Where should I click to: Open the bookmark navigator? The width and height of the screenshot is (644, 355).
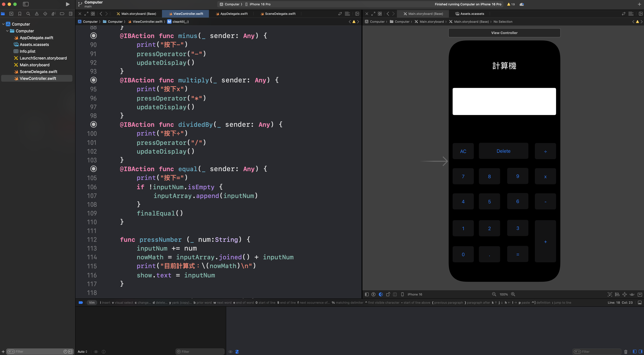click(x=20, y=14)
